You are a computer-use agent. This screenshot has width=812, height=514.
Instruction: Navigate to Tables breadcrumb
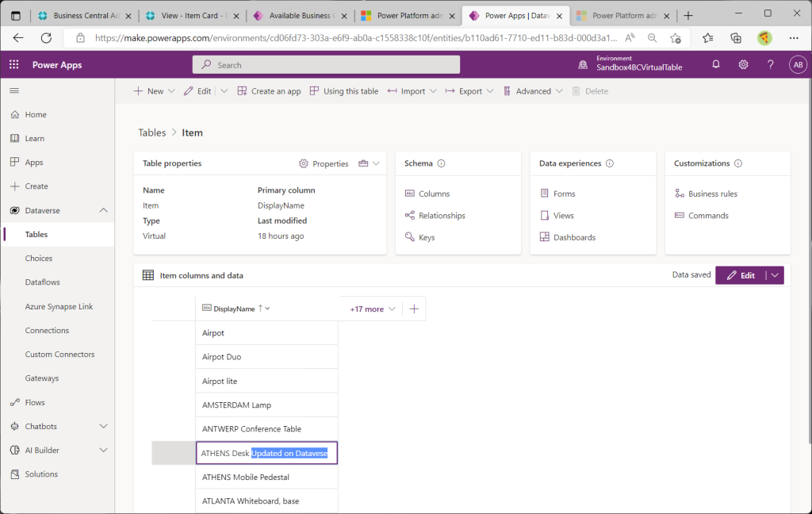coord(152,132)
